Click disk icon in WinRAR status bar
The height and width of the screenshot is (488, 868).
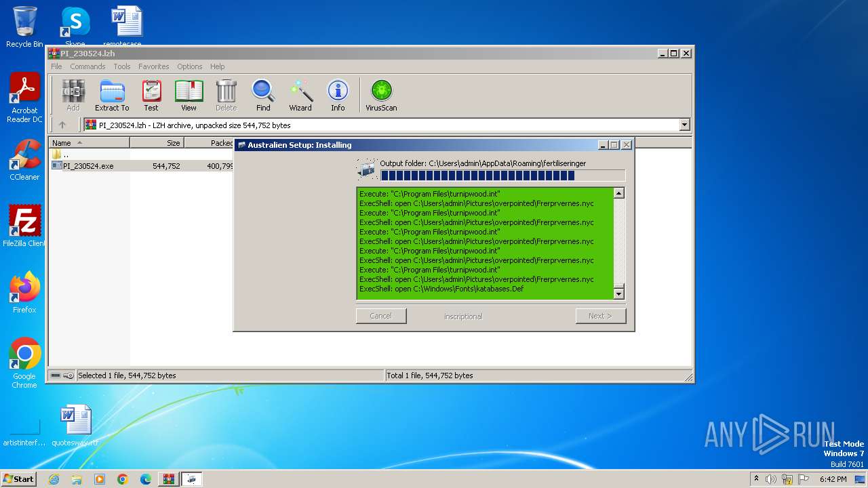(x=56, y=375)
